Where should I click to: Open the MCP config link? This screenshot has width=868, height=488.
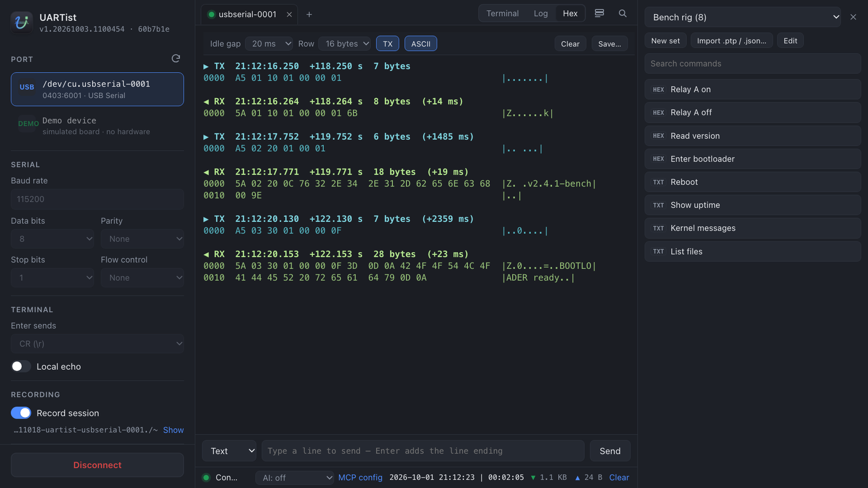pyautogui.click(x=360, y=478)
